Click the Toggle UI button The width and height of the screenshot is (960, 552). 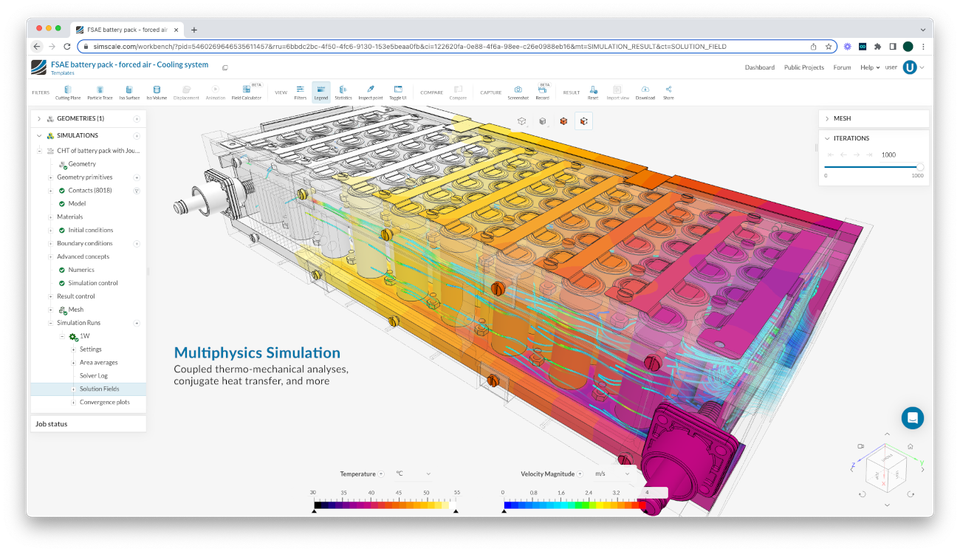[397, 92]
